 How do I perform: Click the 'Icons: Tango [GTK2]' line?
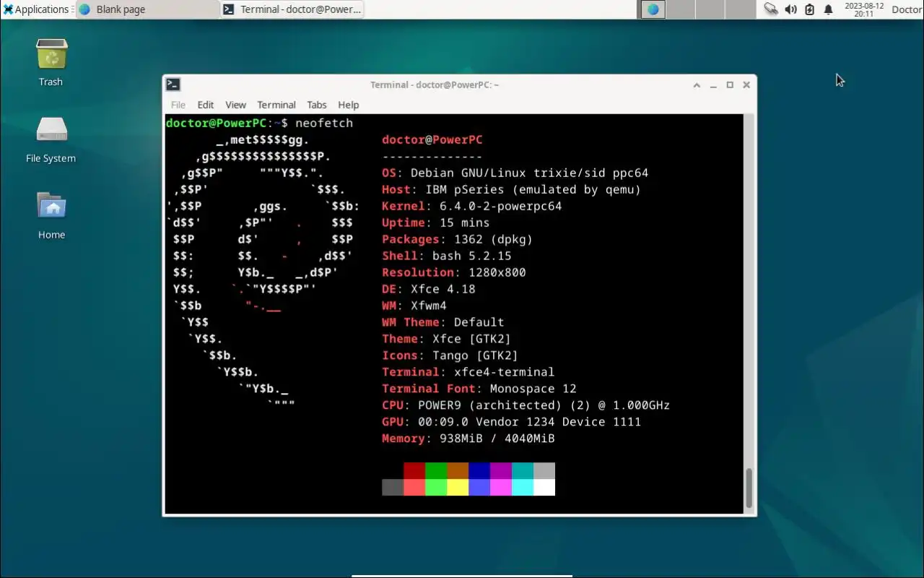(450, 355)
